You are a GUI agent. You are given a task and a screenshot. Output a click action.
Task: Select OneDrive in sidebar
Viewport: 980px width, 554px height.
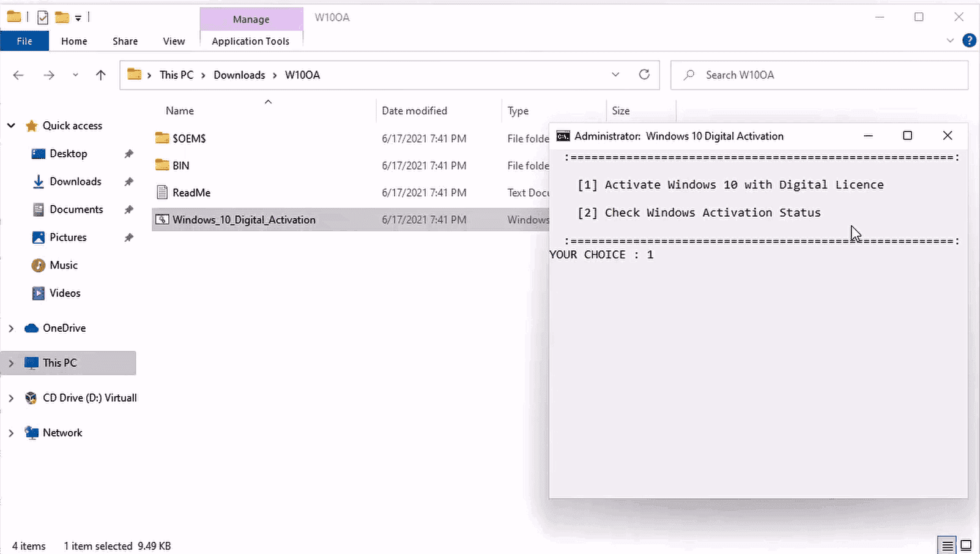[x=64, y=328]
